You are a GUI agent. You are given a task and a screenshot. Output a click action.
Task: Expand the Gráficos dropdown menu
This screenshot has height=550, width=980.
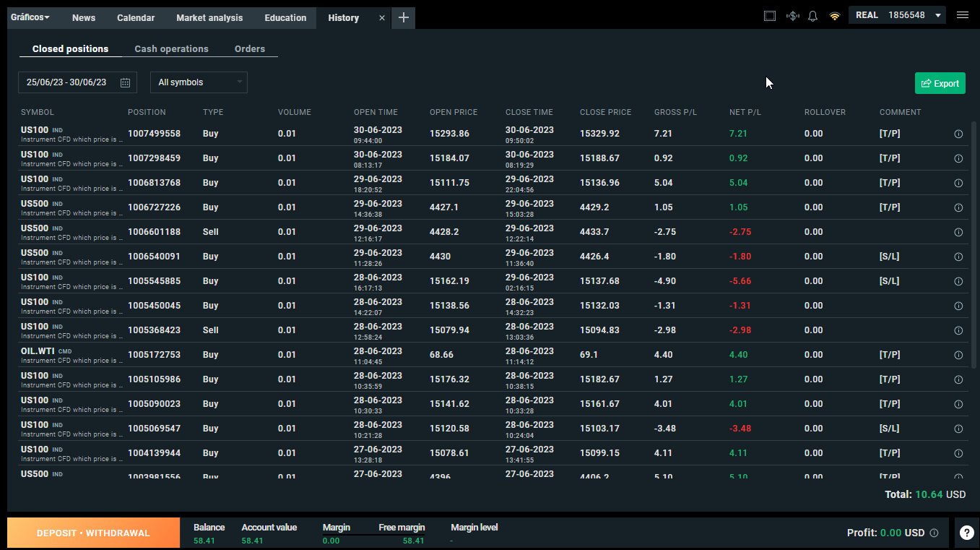pyautogui.click(x=30, y=17)
